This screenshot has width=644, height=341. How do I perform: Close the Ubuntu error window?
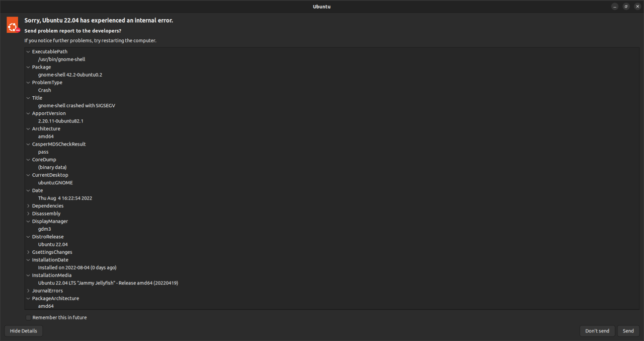637,7
